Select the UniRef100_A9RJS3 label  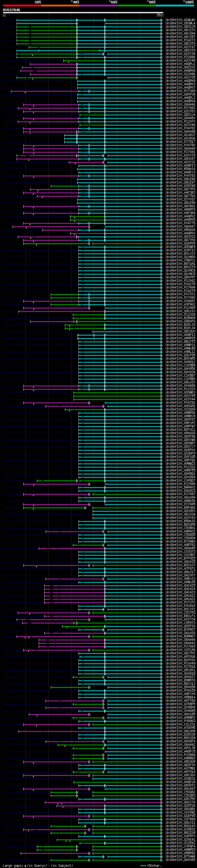point(180,579)
